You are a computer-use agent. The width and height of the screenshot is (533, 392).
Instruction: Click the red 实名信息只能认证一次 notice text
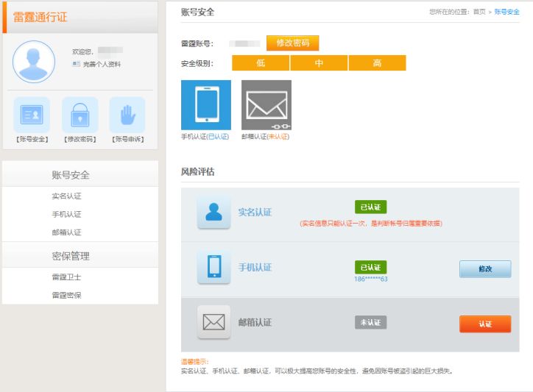(x=371, y=223)
